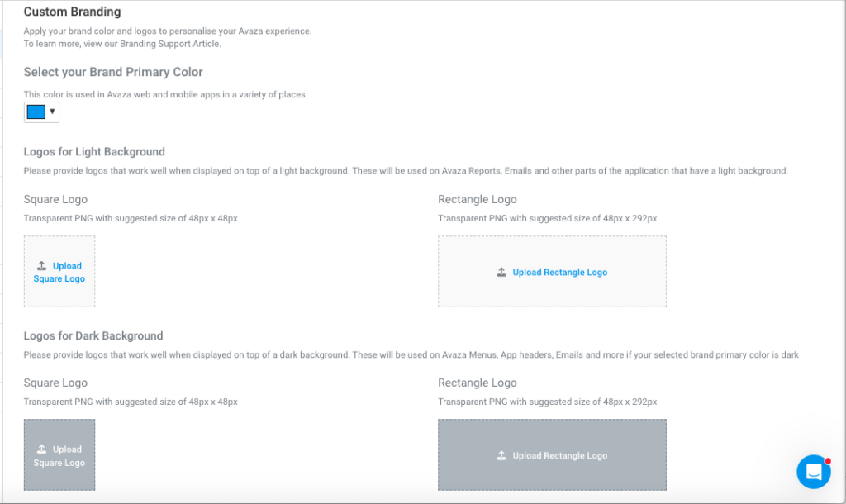Click the Logos for Light Background section title
This screenshot has height=504, width=846.
pos(93,151)
